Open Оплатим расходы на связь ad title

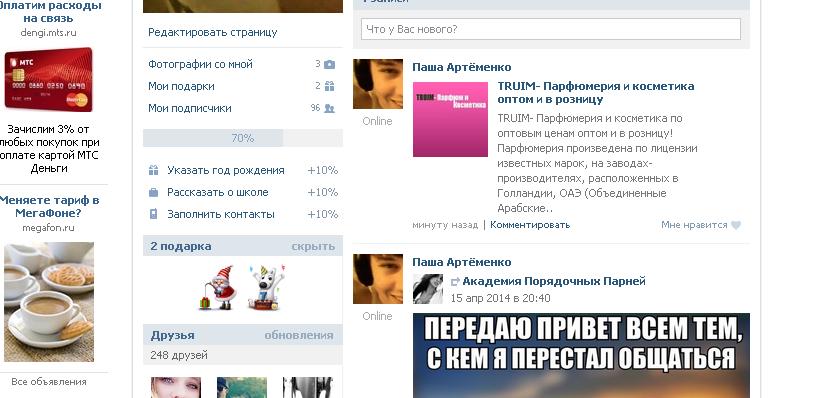pos(50,12)
